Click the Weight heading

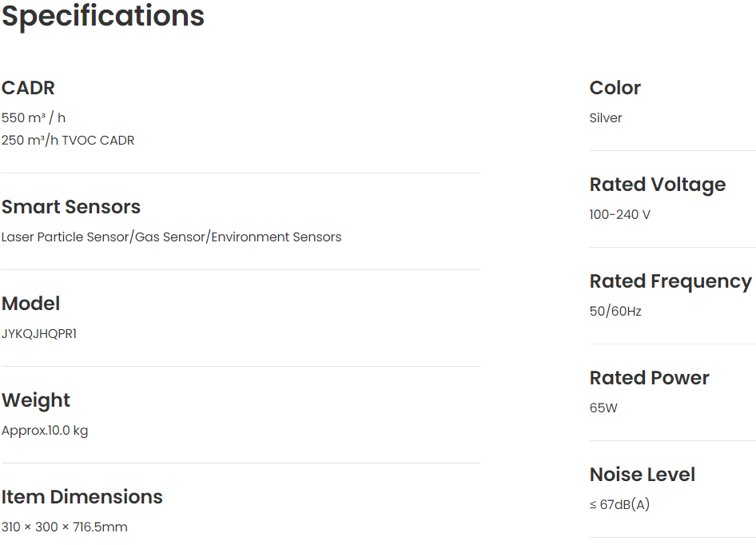coord(36,400)
